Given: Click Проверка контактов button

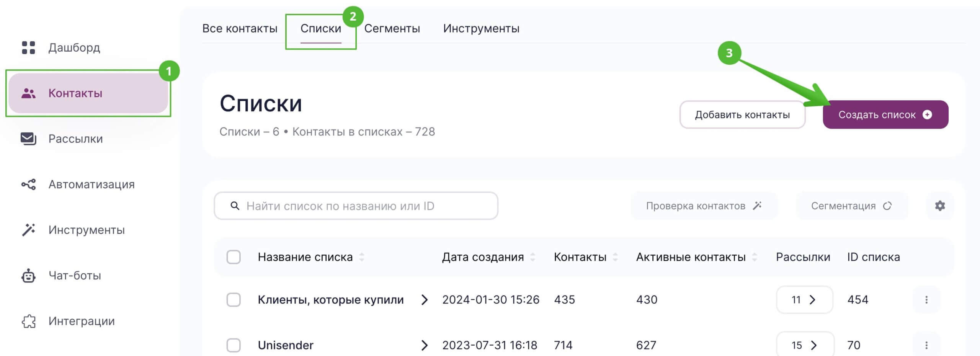Looking at the screenshot, I should tap(704, 206).
